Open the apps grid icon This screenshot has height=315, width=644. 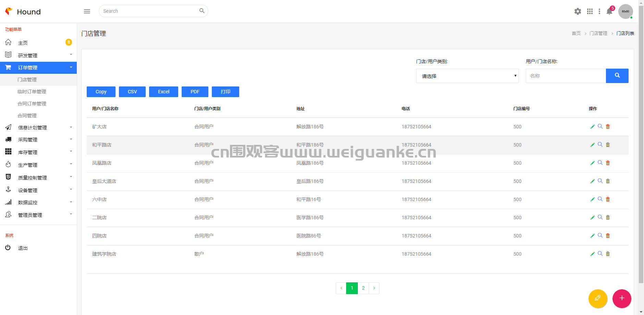[x=590, y=11]
